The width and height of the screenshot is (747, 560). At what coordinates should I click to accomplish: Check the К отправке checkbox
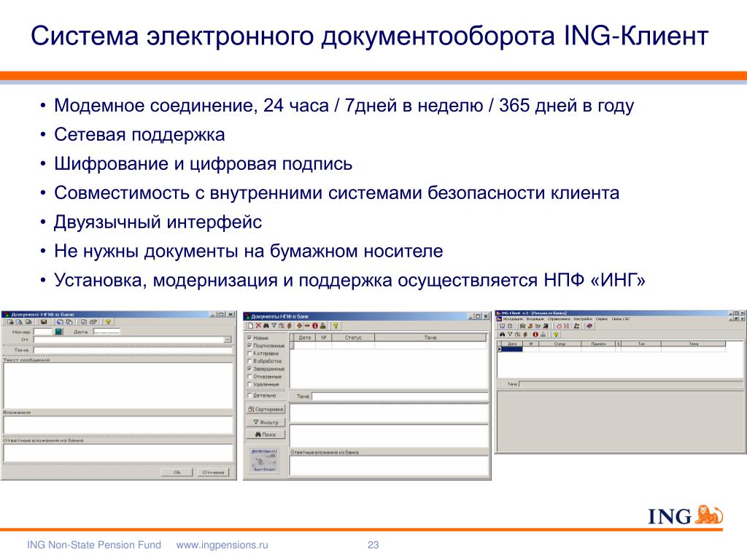click(249, 354)
